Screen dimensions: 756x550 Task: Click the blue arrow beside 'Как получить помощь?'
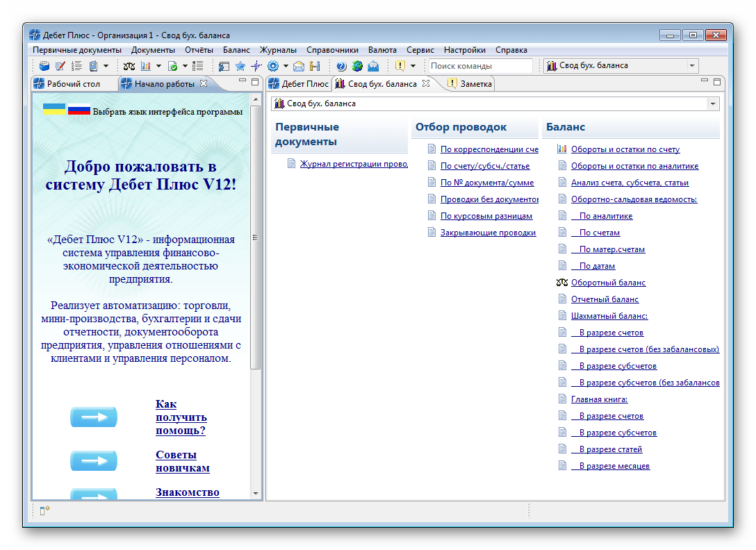(x=94, y=417)
